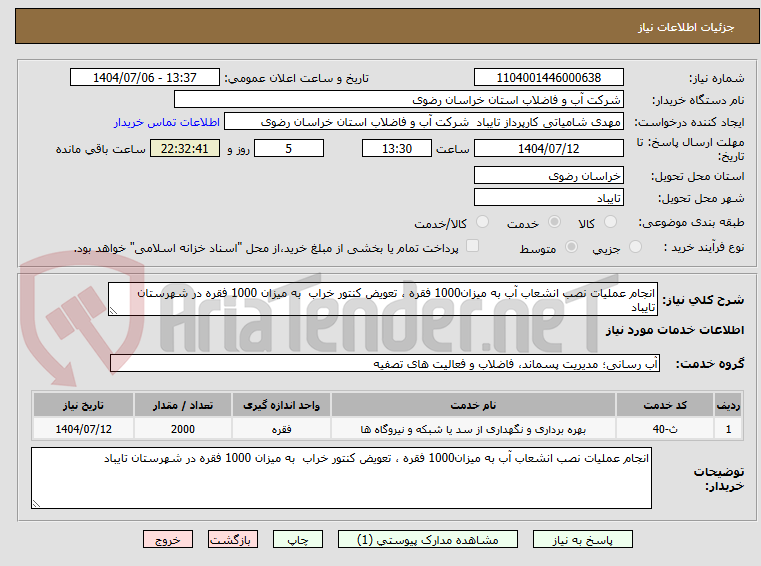Click the remaining days field showing 5
Viewport: 761px width, 566px height.
289,149
